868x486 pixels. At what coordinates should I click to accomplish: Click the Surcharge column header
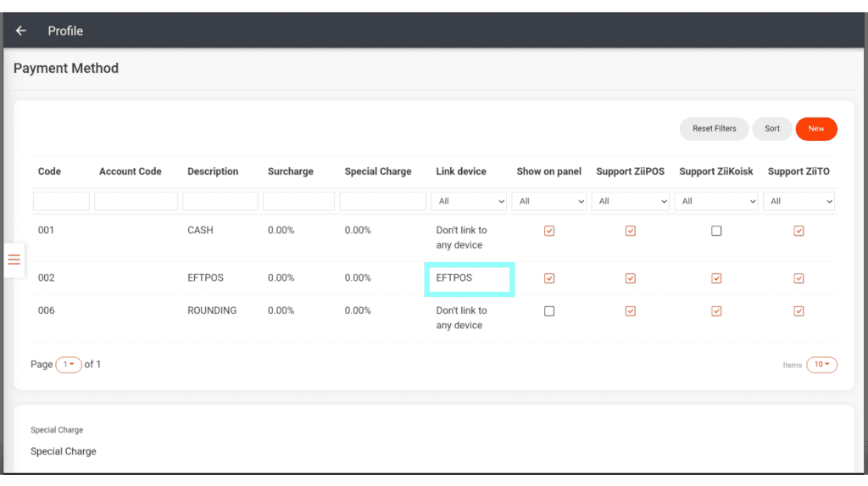pos(290,171)
